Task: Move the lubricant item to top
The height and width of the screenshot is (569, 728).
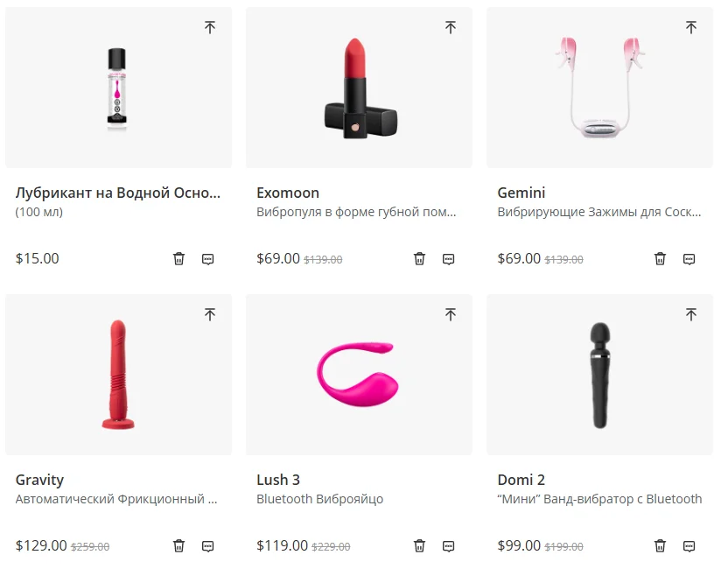Action: pyautogui.click(x=210, y=27)
